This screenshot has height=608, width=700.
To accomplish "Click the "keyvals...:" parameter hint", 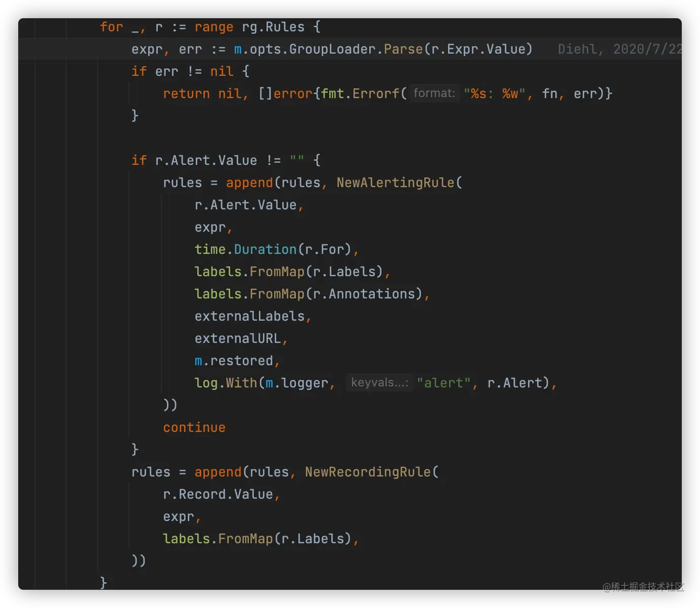I will (379, 383).
